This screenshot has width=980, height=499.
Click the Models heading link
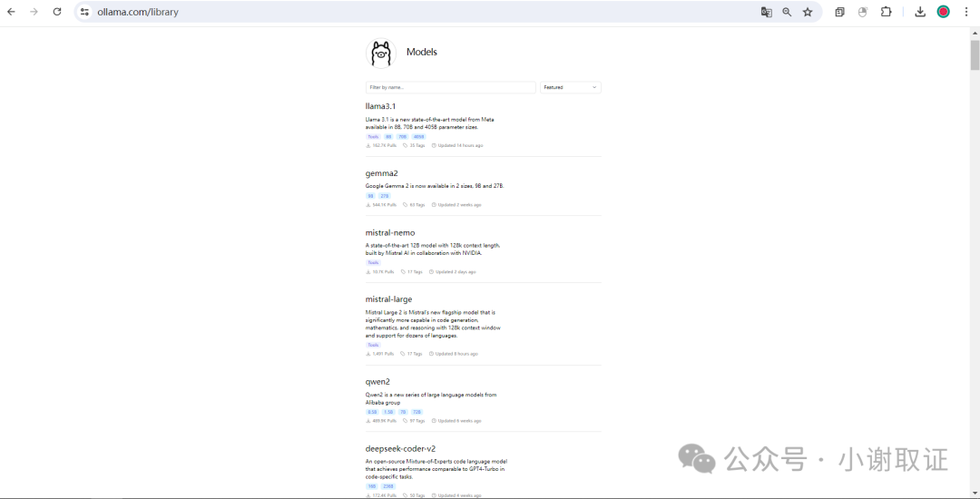pos(421,52)
